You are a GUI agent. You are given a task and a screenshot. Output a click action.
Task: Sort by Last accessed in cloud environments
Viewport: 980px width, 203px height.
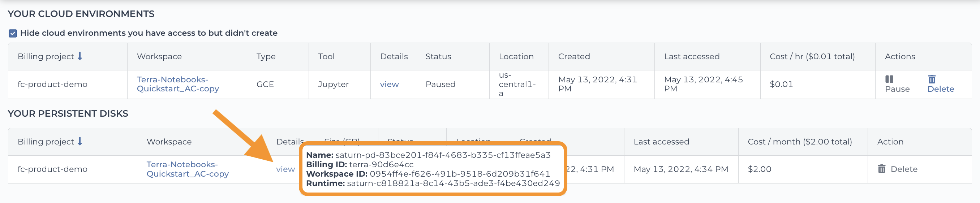pos(691,56)
